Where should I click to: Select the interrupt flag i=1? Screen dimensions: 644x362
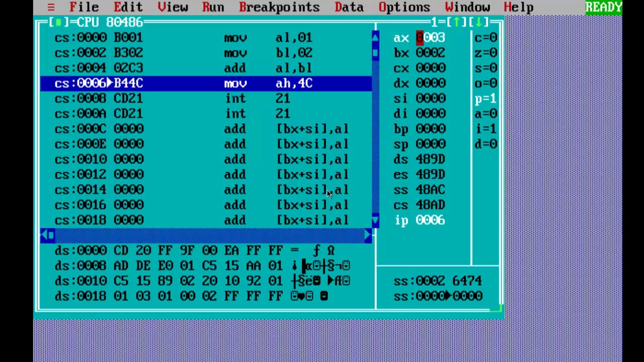(486, 129)
